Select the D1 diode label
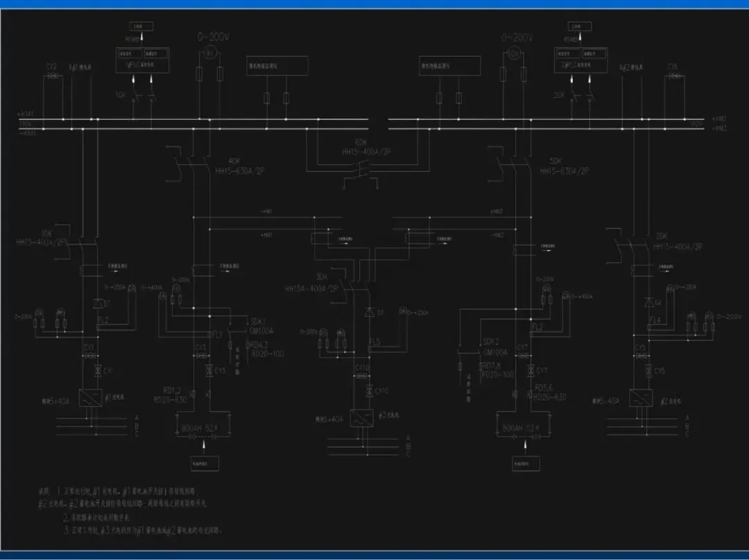 click(x=107, y=303)
